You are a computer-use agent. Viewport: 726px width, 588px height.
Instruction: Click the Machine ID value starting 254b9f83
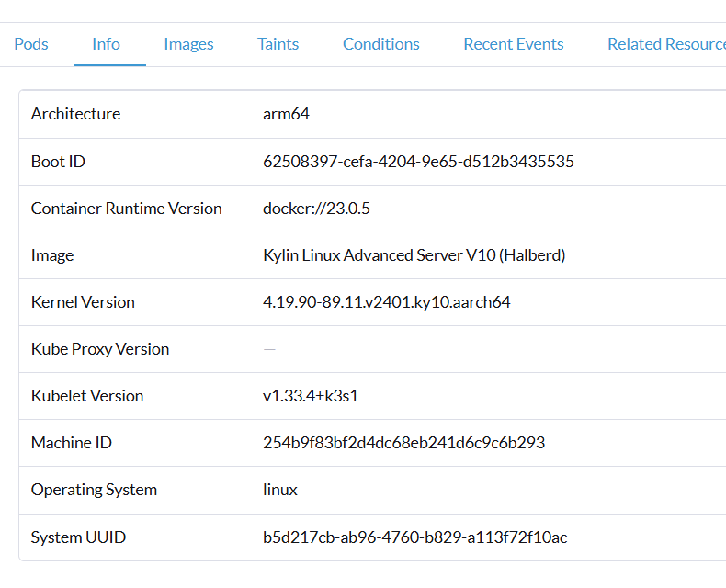403,443
